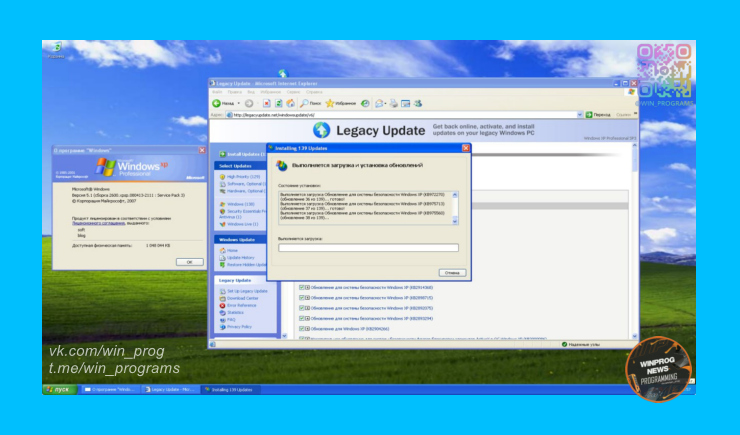This screenshot has width=740, height=435.
Task: Open the Update History link
Action: pyautogui.click(x=241, y=258)
